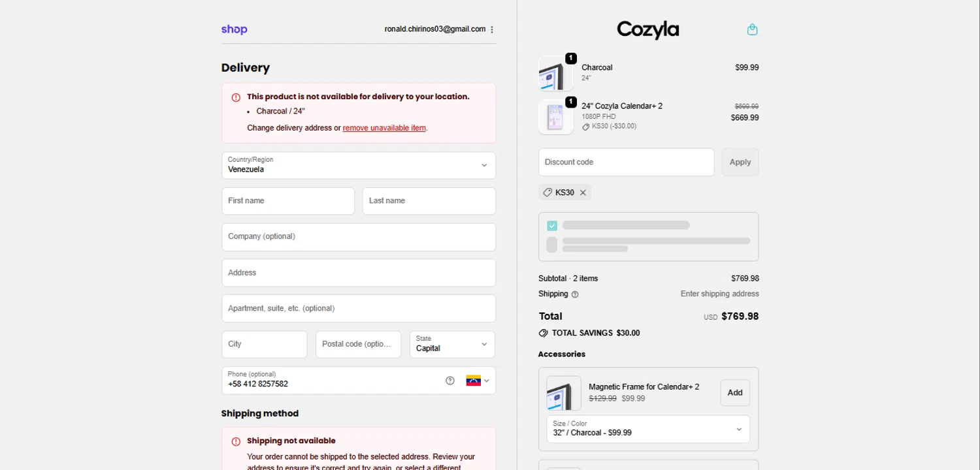Focus the City field
The image size is (980, 470).
point(265,344)
